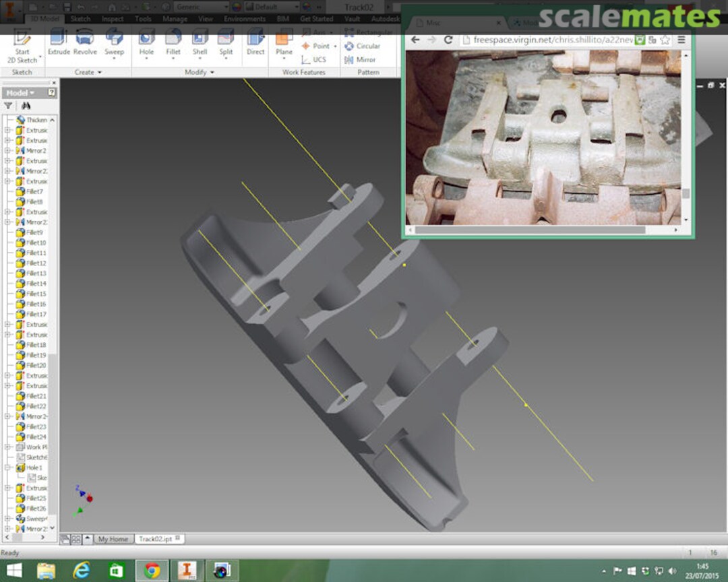The width and height of the screenshot is (728, 582).
Task: Click the Chrome reload button
Action: click(x=448, y=40)
